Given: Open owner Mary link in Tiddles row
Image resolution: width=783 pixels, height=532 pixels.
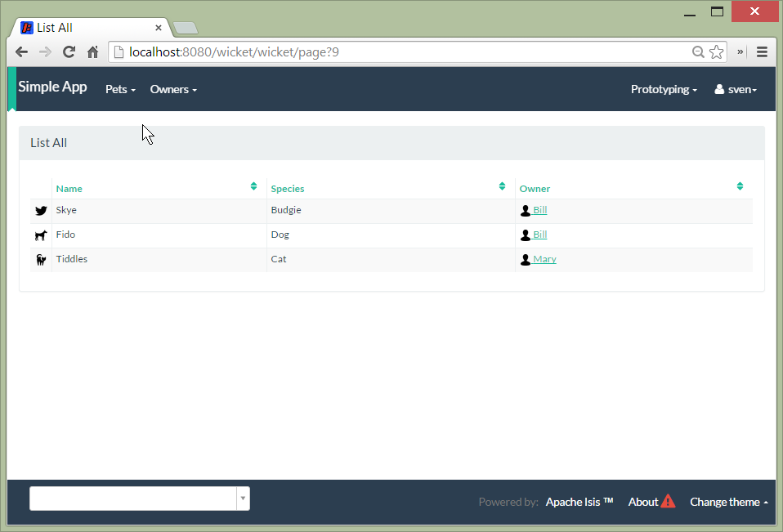Looking at the screenshot, I should click(x=544, y=259).
